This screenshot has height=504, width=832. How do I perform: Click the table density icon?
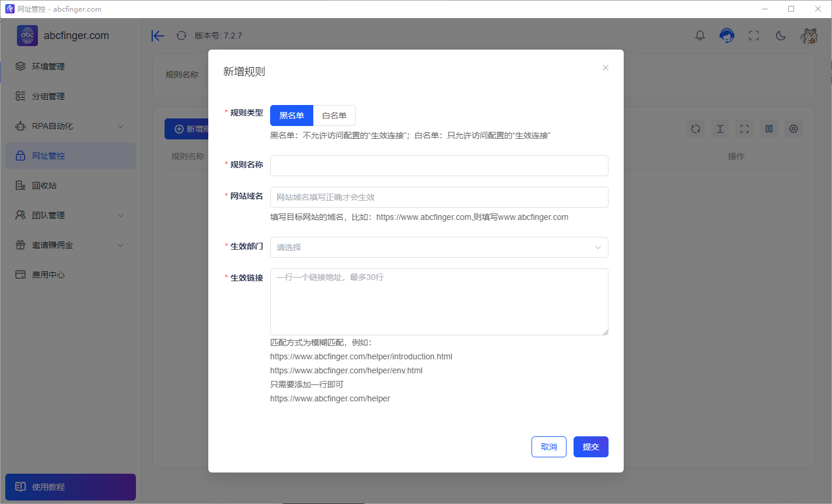tap(720, 129)
